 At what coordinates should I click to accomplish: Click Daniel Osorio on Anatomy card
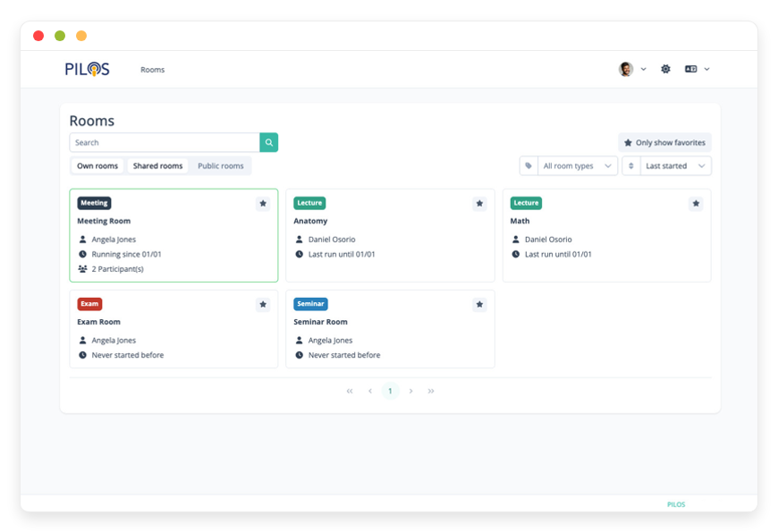click(332, 240)
